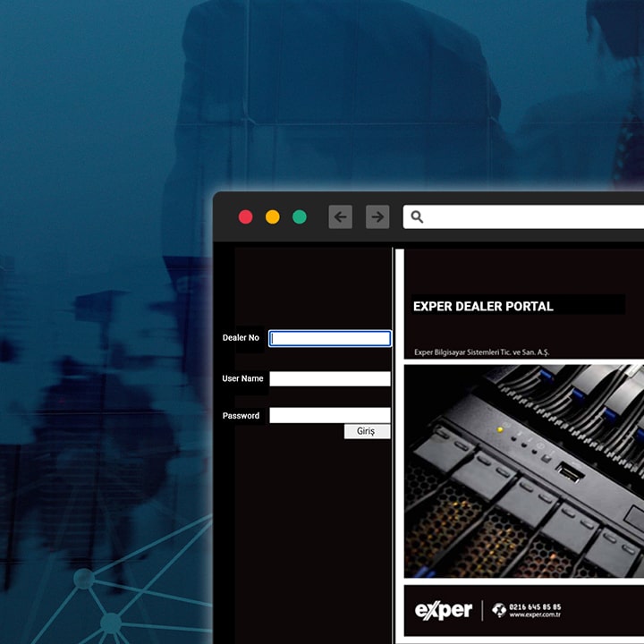The height and width of the screenshot is (644, 644).
Task: Click the browser back arrow button
Action: 340,216
